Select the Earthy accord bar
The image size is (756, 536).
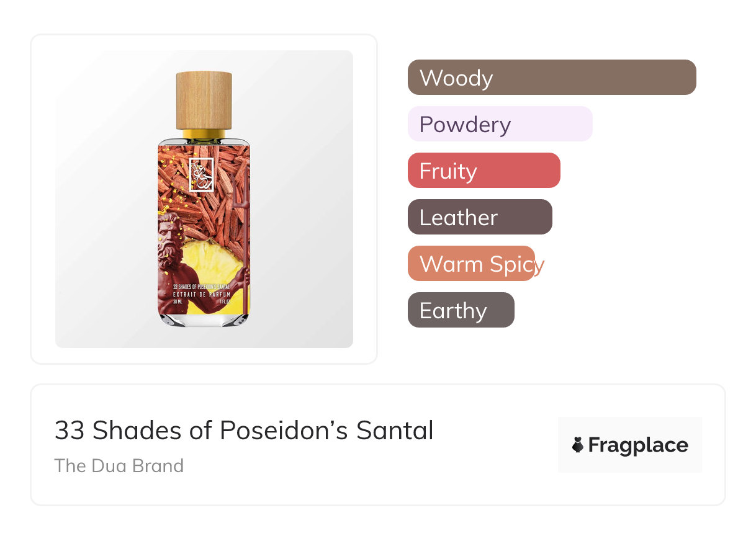coord(461,310)
